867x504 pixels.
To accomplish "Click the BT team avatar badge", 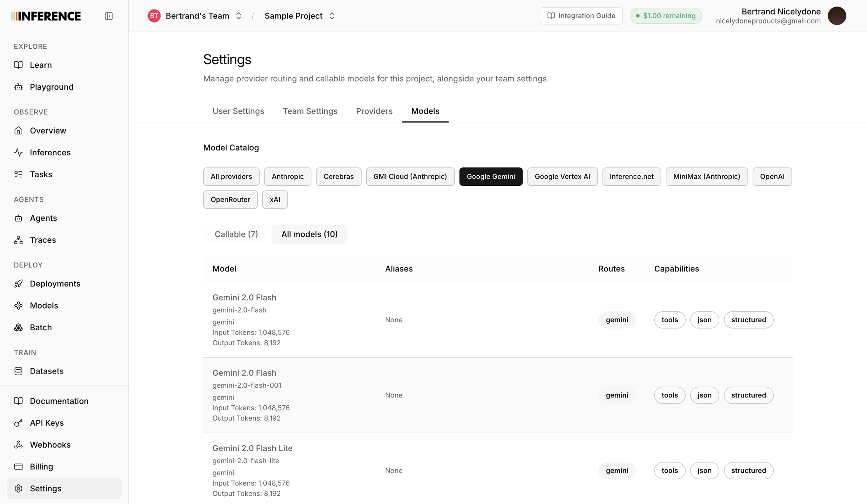I will click(x=154, y=16).
